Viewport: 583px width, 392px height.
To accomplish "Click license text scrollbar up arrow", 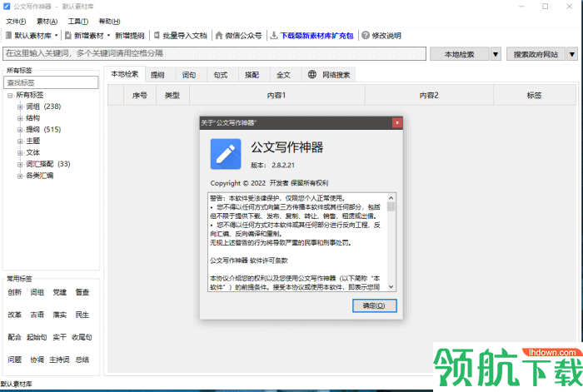I will 391,198.
